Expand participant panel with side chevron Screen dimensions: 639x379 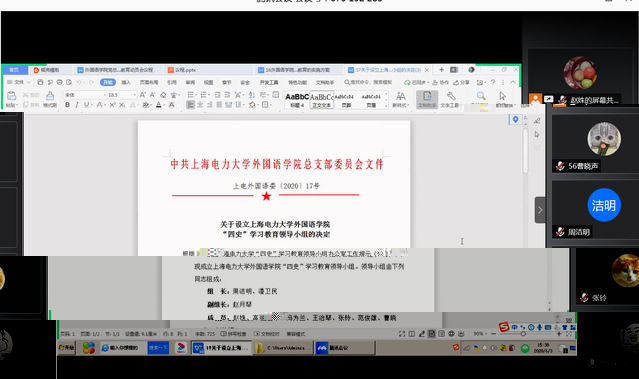(x=540, y=210)
